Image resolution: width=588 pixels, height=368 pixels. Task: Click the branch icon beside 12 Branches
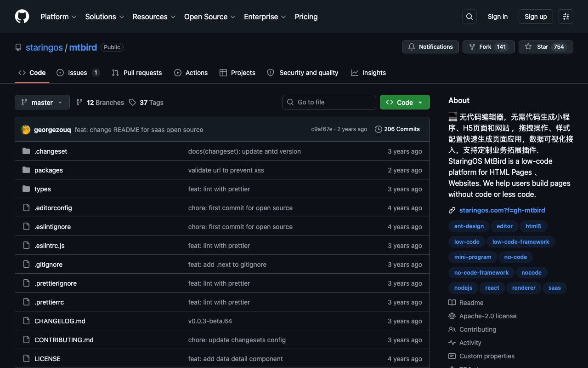(x=79, y=103)
